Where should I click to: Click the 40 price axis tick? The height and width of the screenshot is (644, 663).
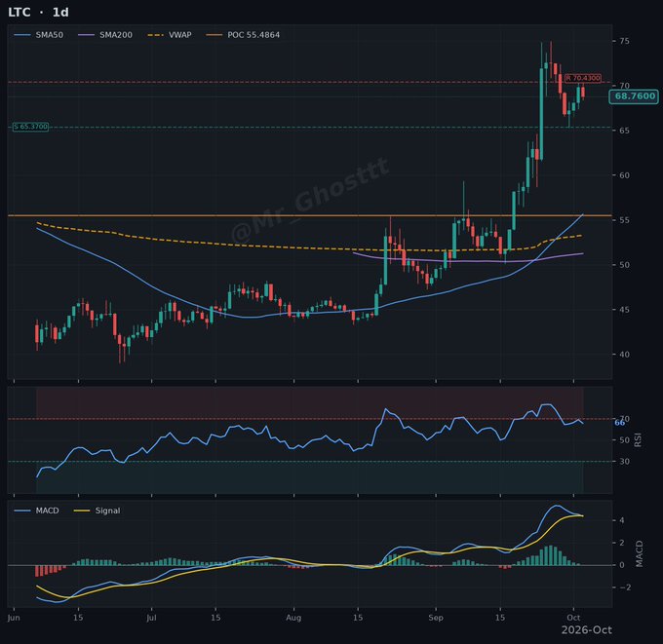[x=624, y=354]
